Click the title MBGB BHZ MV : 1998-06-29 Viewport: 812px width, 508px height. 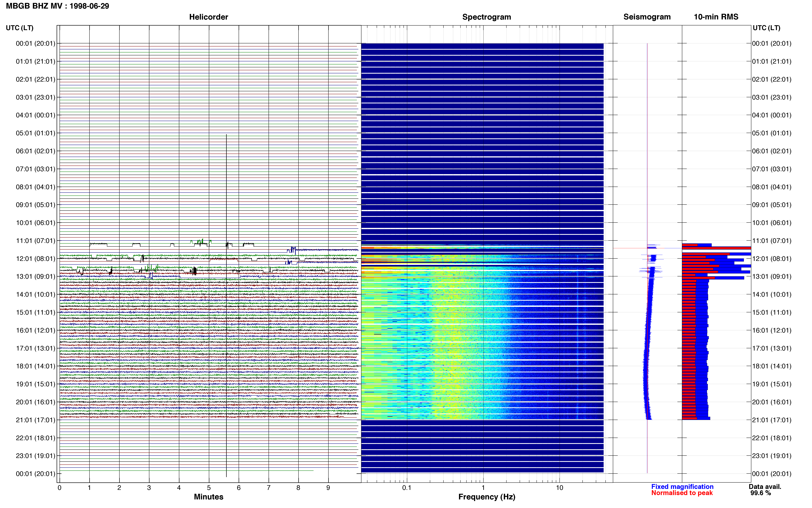pyautogui.click(x=57, y=6)
